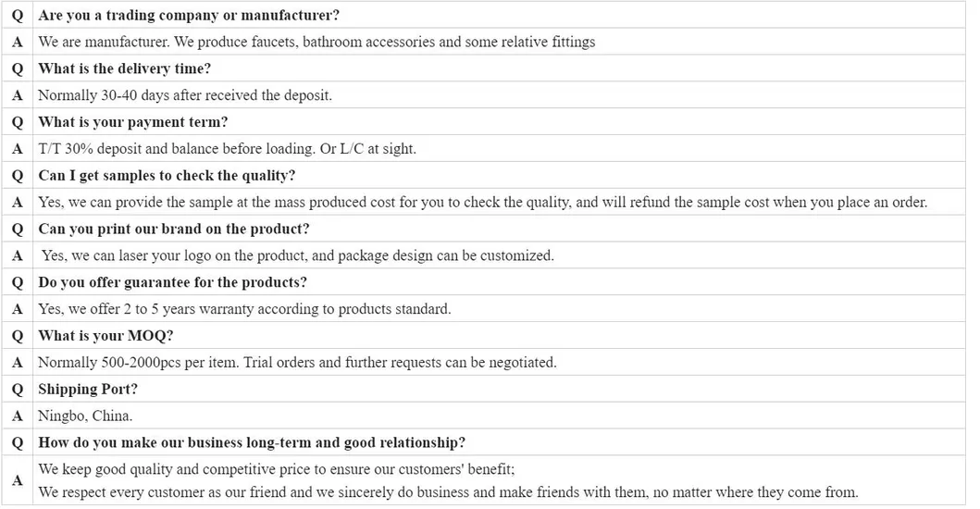The height and width of the screenshot is (509, 980).
Task: Click the question about long-term good business relationship
Action: tap(252, 442)
